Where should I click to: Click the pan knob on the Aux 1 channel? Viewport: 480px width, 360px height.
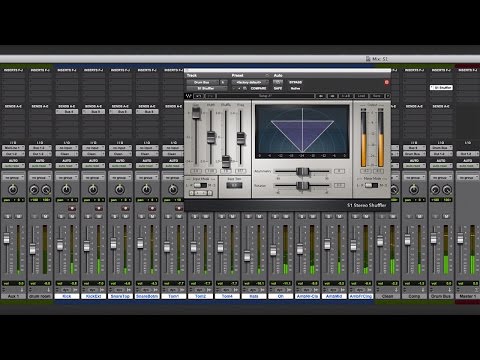point(13,190)
